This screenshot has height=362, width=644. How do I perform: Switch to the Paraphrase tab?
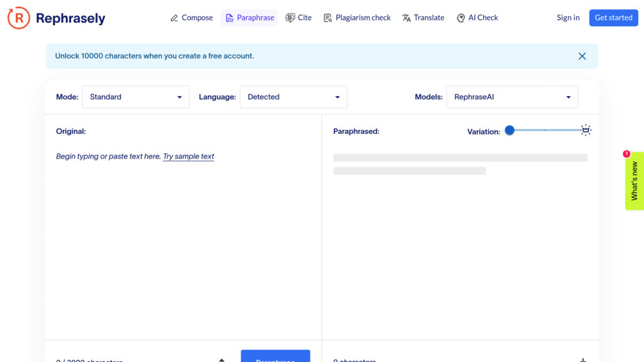point(250,18)
